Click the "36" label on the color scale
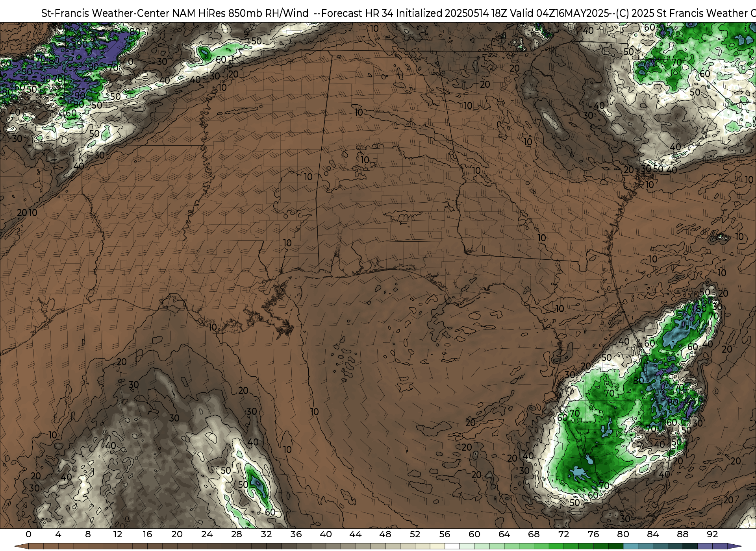This screenshot has height=551, width=756. click(x=296, y=534)
